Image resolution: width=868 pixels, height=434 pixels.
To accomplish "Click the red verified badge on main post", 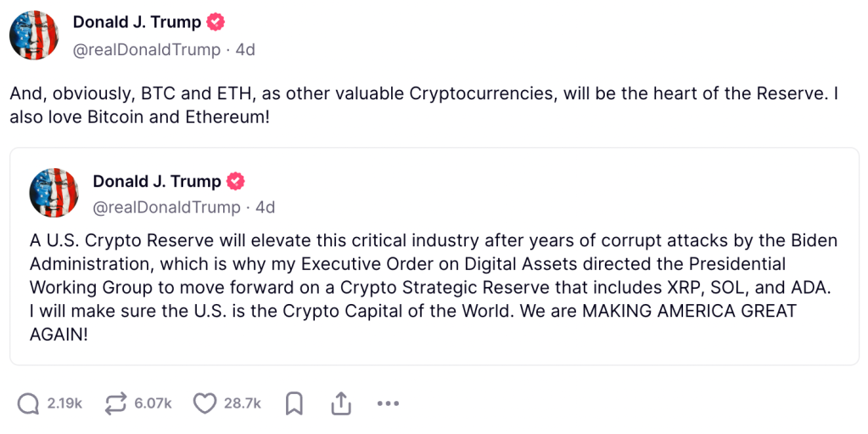I will 216,23.
